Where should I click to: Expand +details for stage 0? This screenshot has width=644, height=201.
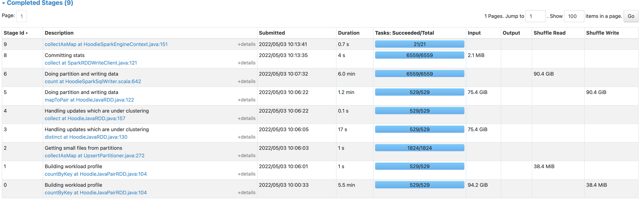click(x=246, y=193)
